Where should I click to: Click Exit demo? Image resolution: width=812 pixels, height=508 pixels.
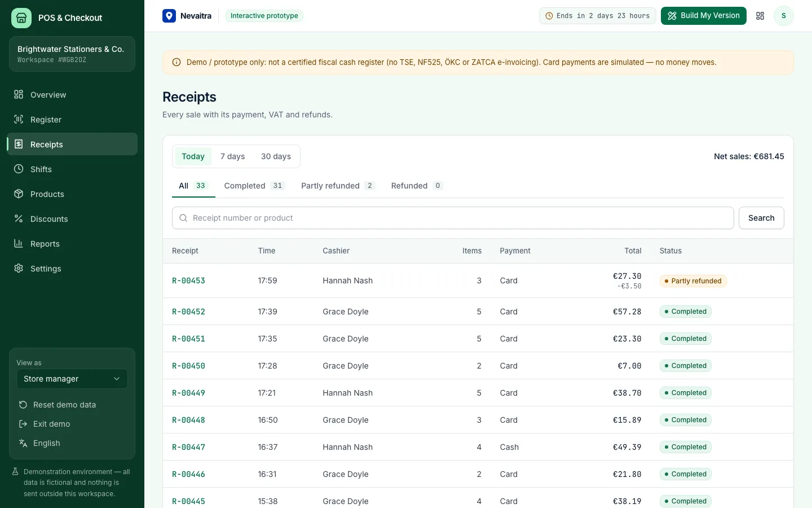pos(72,424)
